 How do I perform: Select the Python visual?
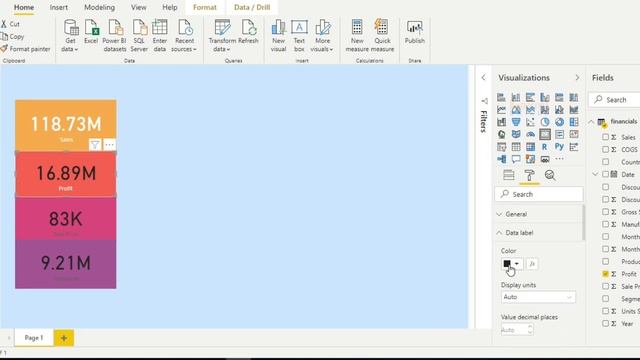point(559,147)
